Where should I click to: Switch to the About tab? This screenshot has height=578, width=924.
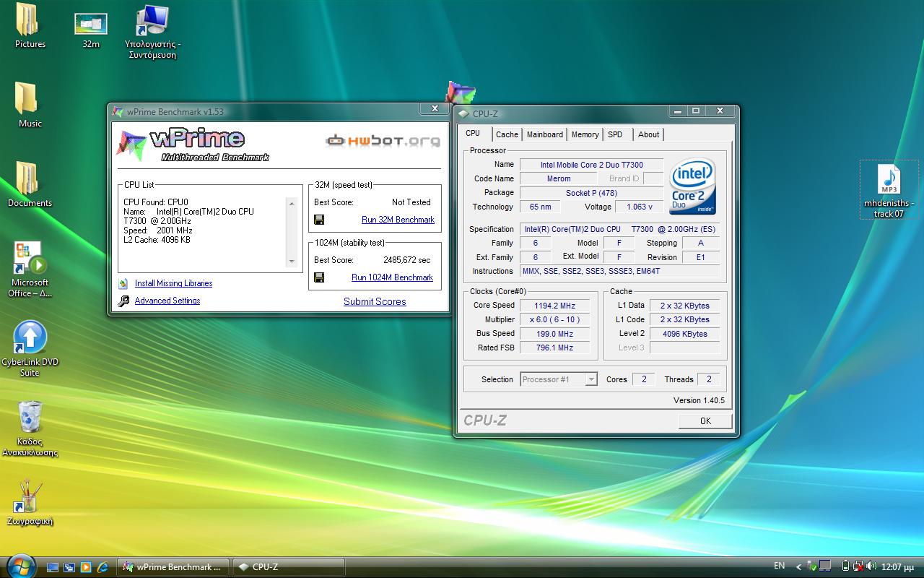pyautogui.click(x=648, y=134)
